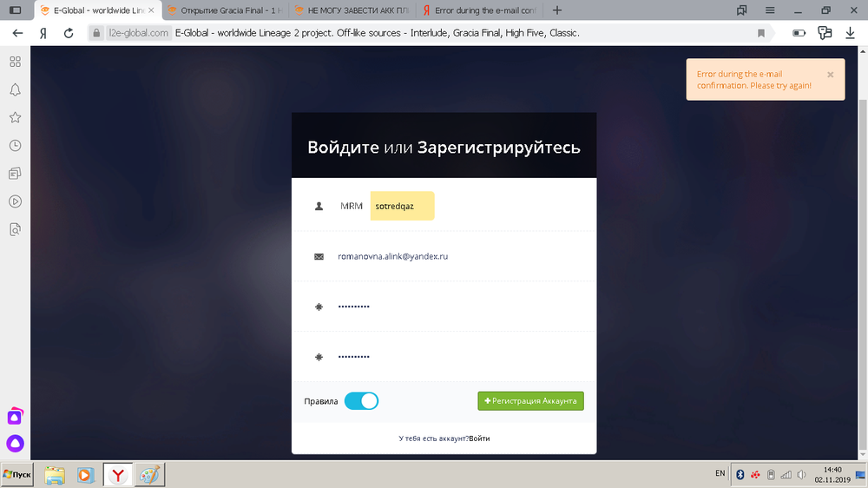868x488 pixels.
Task: Open the Paint taskbar icon
Action: pyautogui.click(x=149, y=475)
